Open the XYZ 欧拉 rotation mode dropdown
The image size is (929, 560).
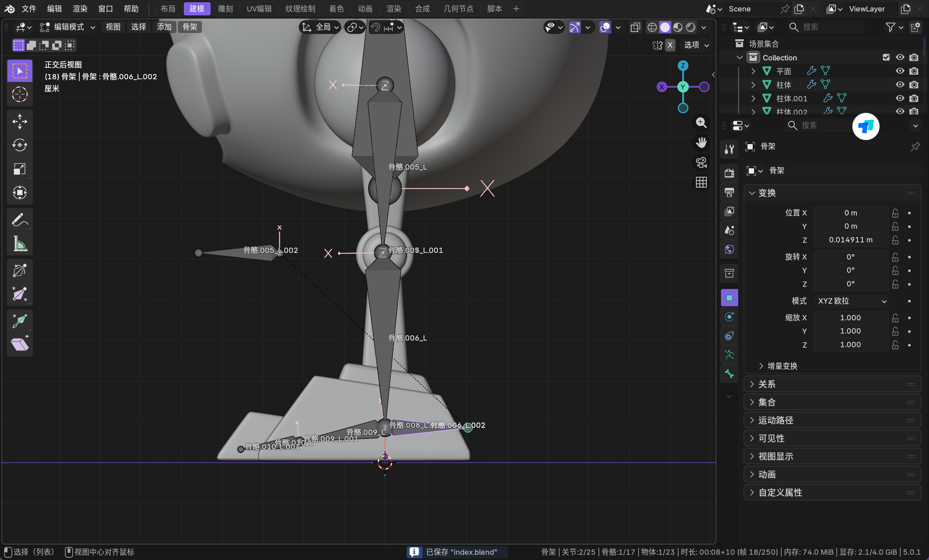click(x=851, y=301)
